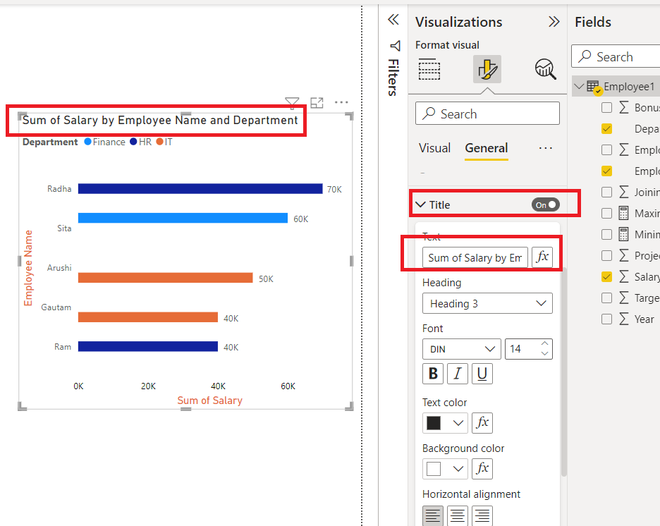Open the chart's More options ellipsis

click(341, 102)
